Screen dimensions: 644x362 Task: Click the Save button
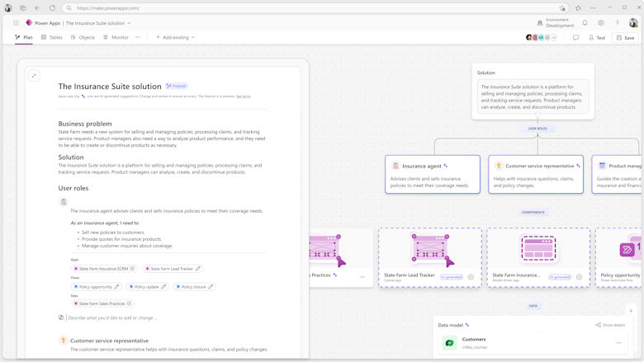[625, 38]
